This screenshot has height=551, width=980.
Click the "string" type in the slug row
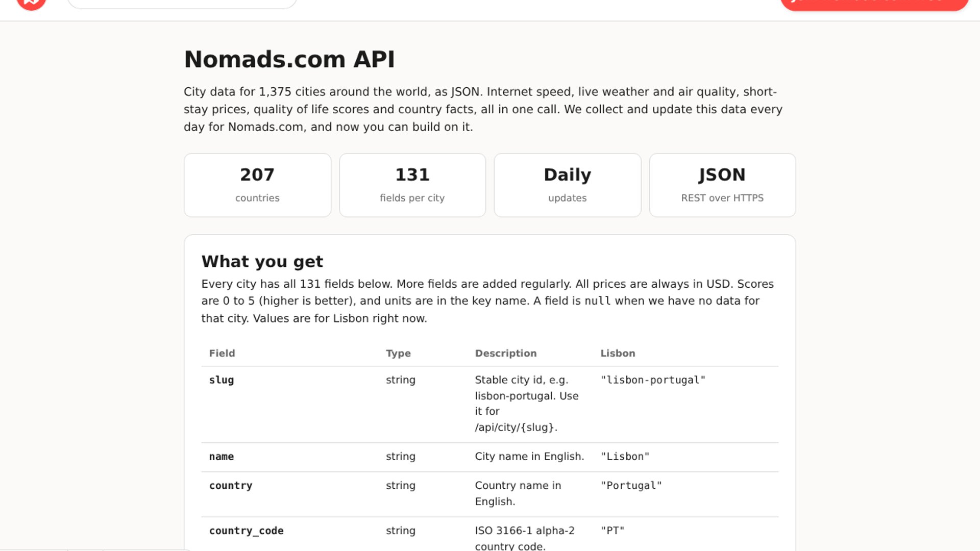pyautogui.click(x=401, y=380)
